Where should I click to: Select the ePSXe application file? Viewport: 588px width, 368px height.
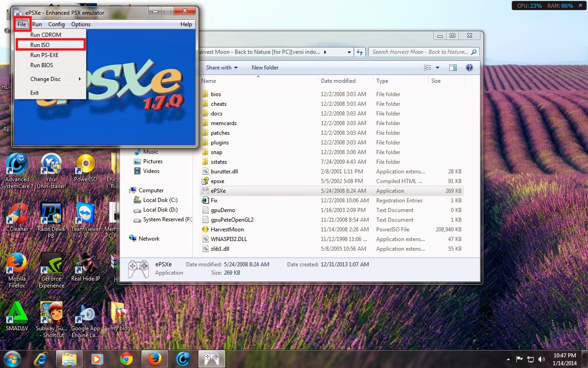click(x=331, y=191)
